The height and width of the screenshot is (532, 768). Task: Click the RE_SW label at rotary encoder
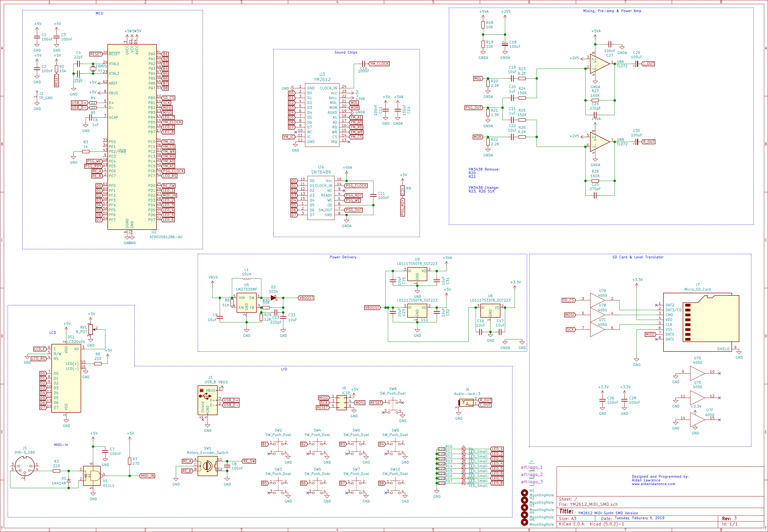pyautogui.click(x=249, y=461)
